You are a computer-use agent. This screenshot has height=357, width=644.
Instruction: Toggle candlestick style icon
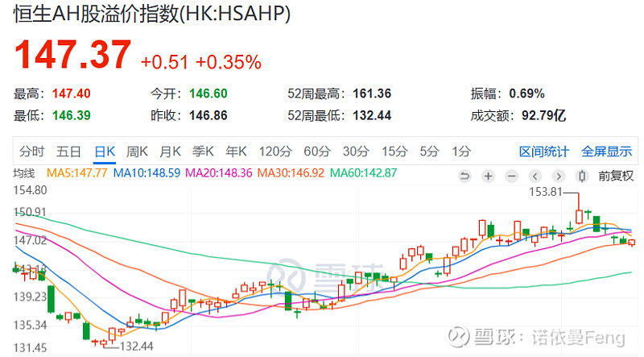click(x=581, y=176)
